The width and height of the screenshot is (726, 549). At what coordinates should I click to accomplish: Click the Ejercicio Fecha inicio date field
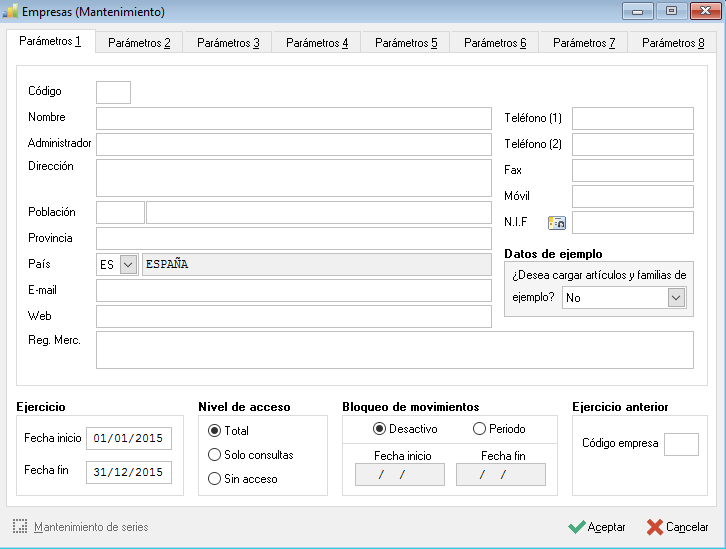[x=129, y=438]
